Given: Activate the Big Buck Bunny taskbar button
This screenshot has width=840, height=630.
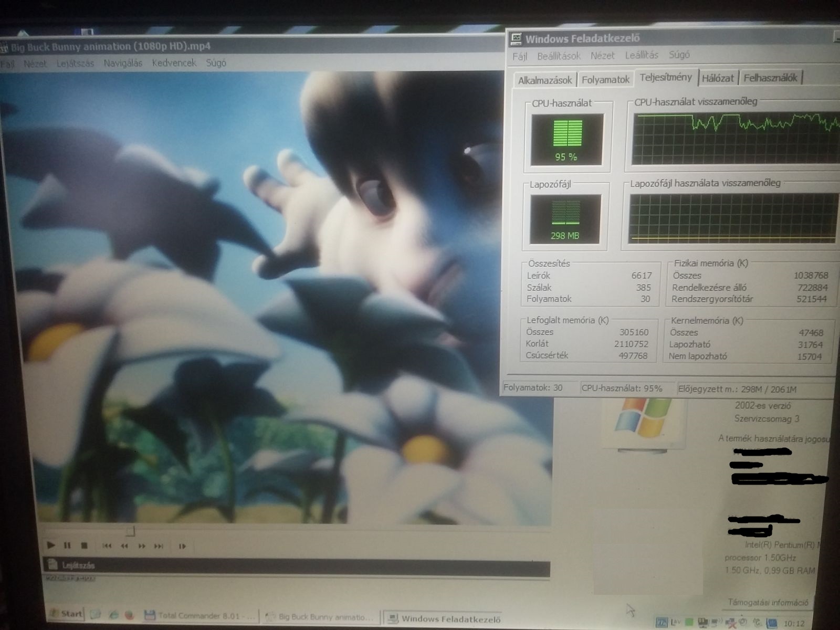Looking at the screenshot, I should tap(320, 617).
